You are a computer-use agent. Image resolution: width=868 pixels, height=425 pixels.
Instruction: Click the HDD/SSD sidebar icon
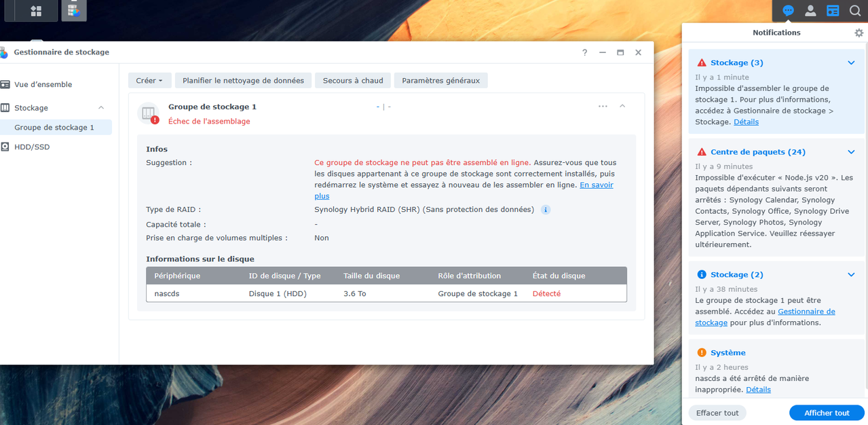5,147
